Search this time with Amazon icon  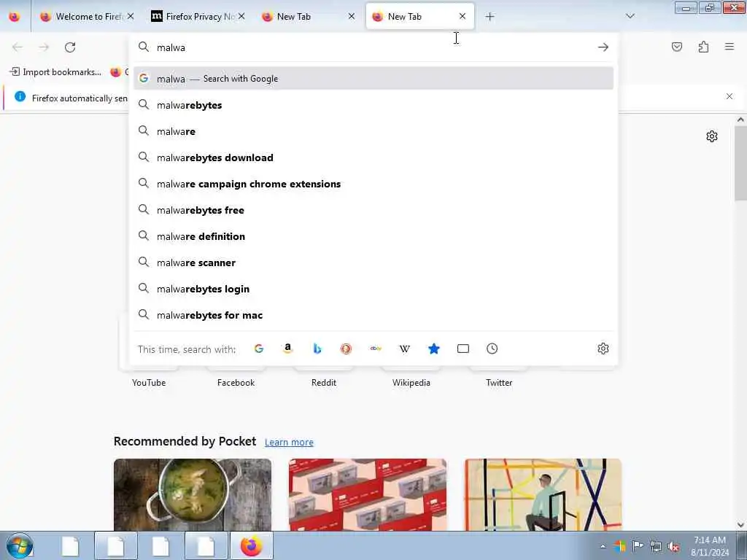[x=287, y=349]
